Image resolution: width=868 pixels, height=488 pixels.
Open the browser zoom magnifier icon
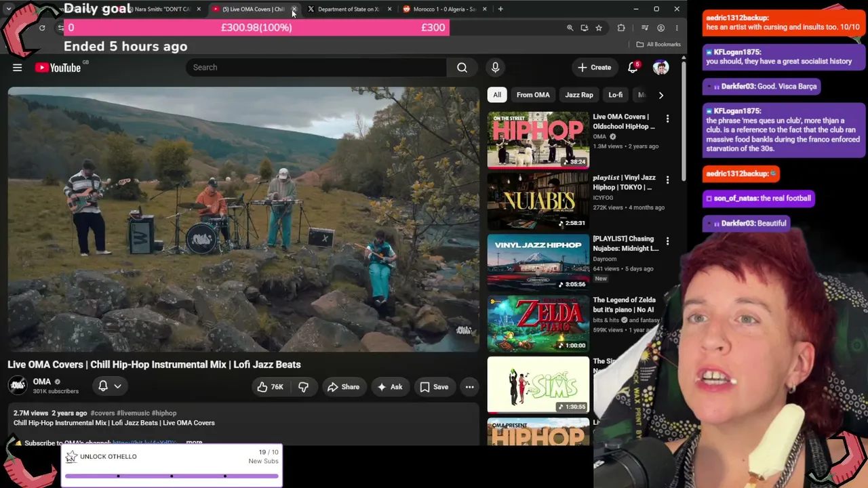[x=570, y=28]
